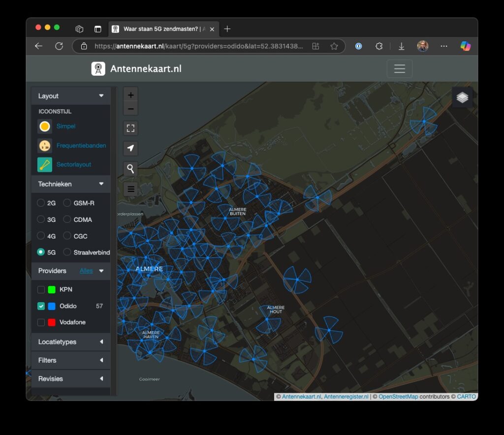Toggle fullscreen map view
This screenshot has height=435, width=504.
point(130,128)
